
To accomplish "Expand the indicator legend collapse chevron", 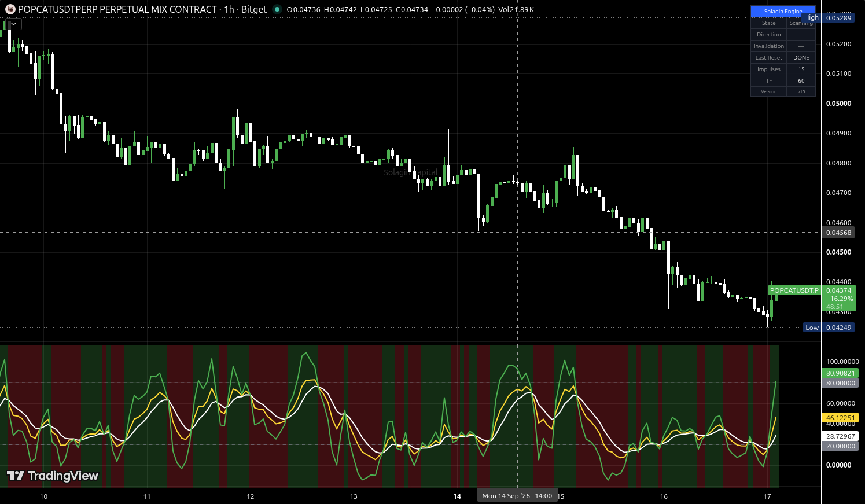I will 13,24.
